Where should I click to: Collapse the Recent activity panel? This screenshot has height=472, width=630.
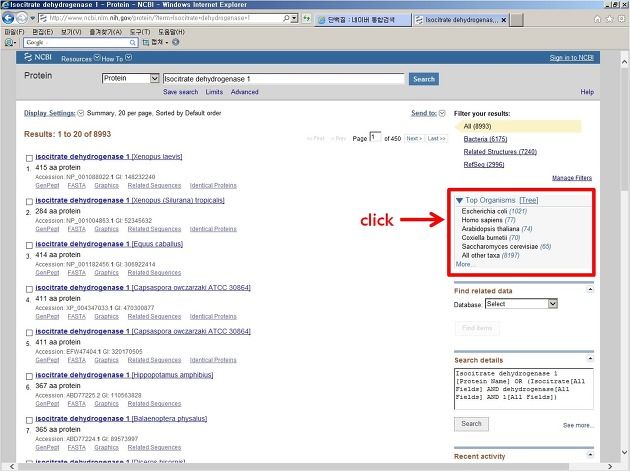589,455
